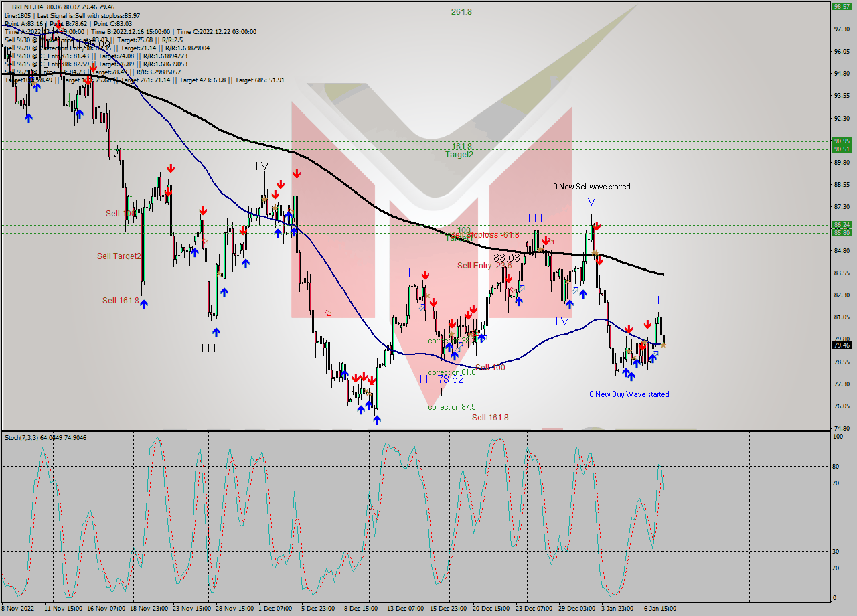Click the "13 Dec 07:00" time axis label
Viewport: 857px width, 616px height.
[406, 609]
